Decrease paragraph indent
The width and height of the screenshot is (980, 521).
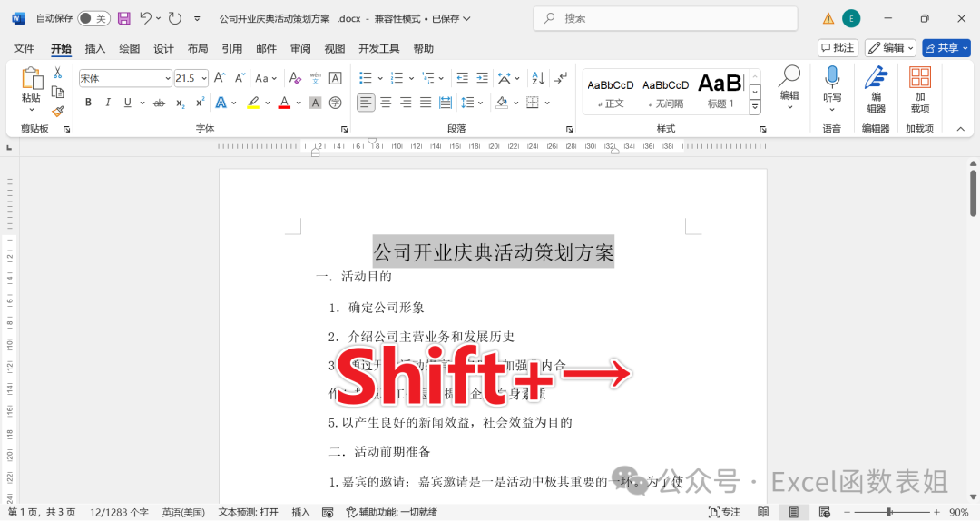coord(463,77)
